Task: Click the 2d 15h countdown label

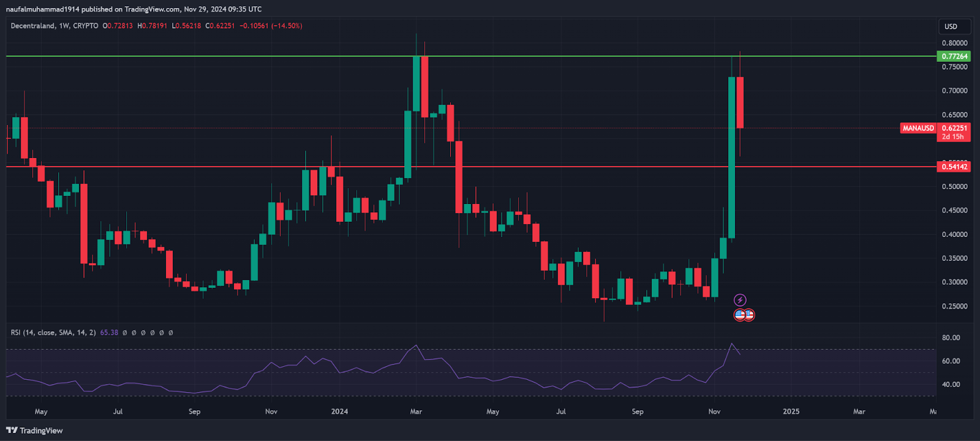Action: pos(953,137)
